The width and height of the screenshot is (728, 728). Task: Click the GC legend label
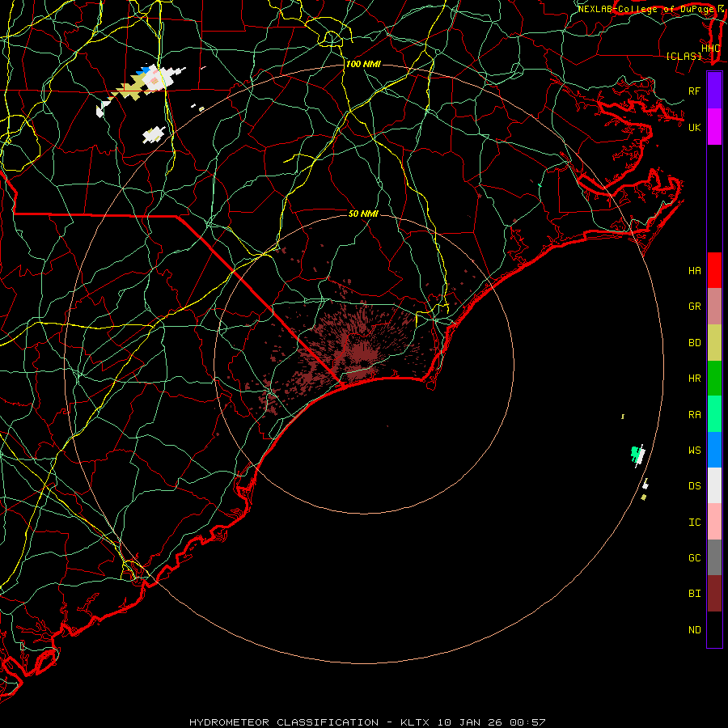tap(694, 558)
